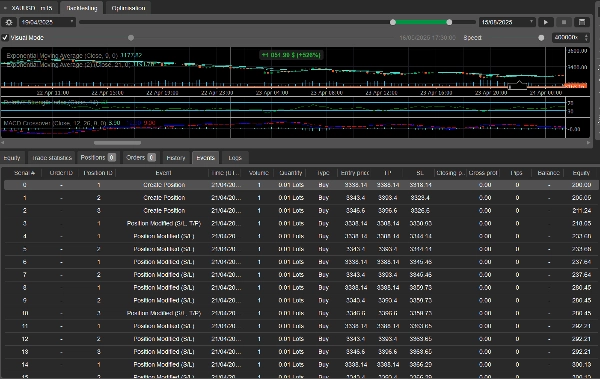
Task: Sort by SL column header
Action: pyautogui.click(x=420, y=173)
